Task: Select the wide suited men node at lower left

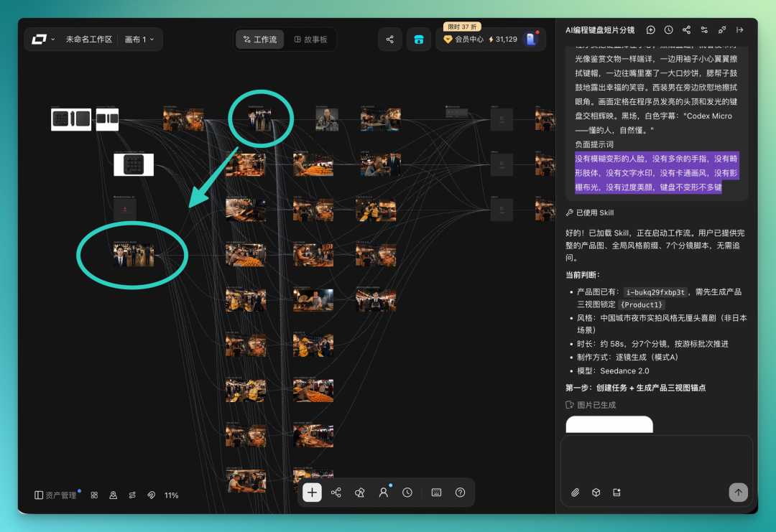Action: coord(134,255)
